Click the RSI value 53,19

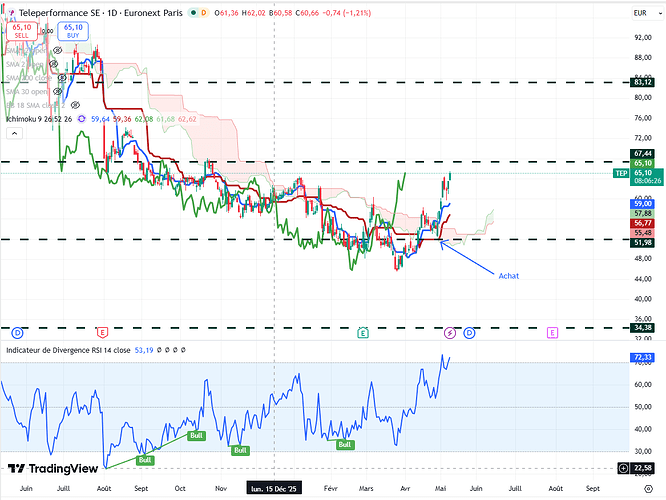click(144, 350)
